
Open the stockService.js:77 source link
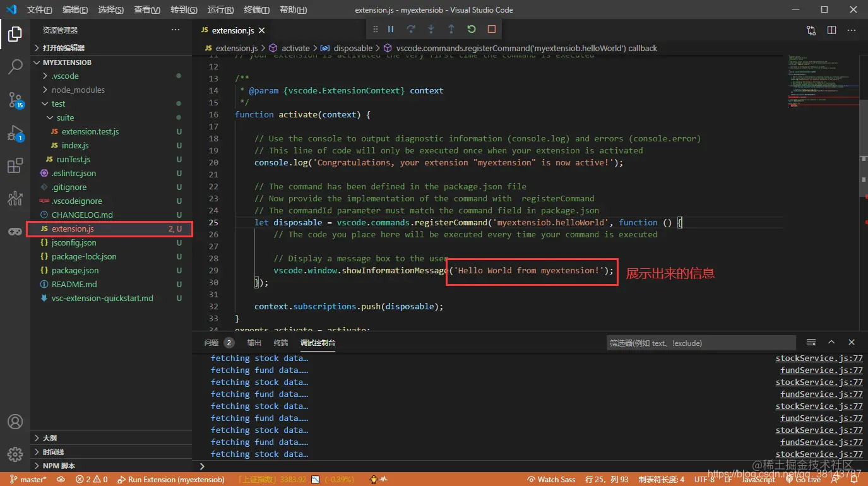819,359
